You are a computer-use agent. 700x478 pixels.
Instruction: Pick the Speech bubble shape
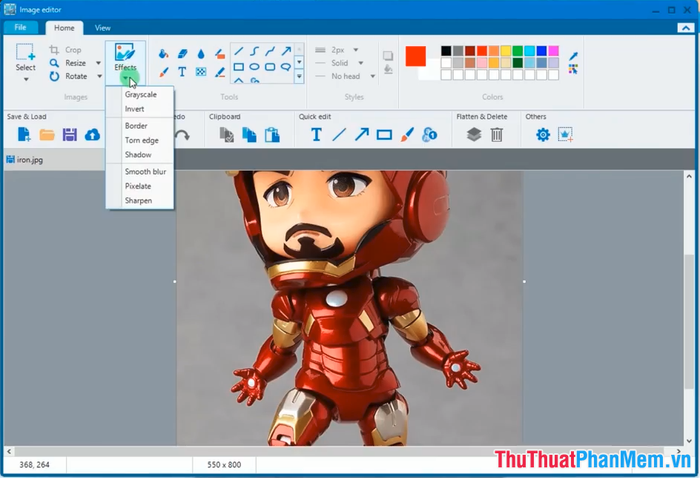tap(286, 67)
